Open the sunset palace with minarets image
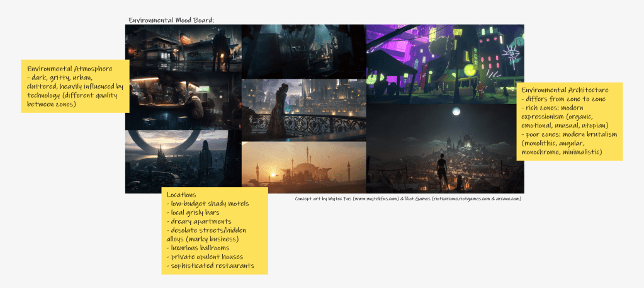This screenshot has width=644, height=288. (303, 165)
